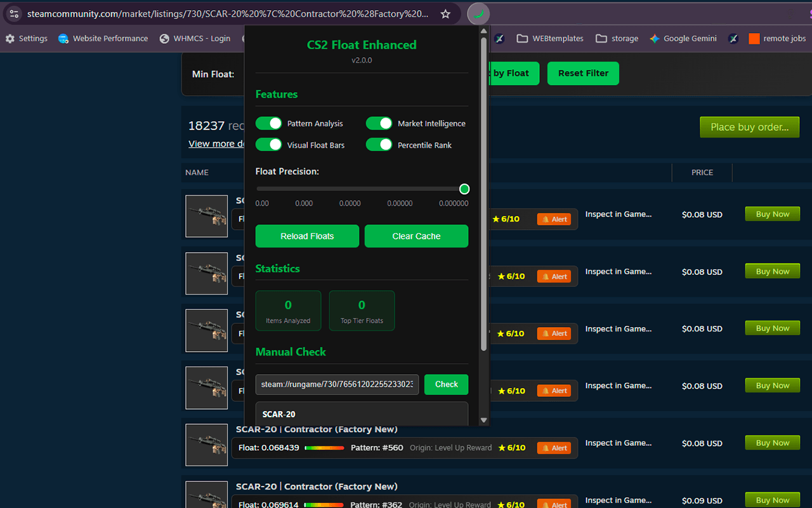Viewport: 812px width, 508px height.
Task: Turn off the Market Intelligence toggle
Action: point(379,123)
